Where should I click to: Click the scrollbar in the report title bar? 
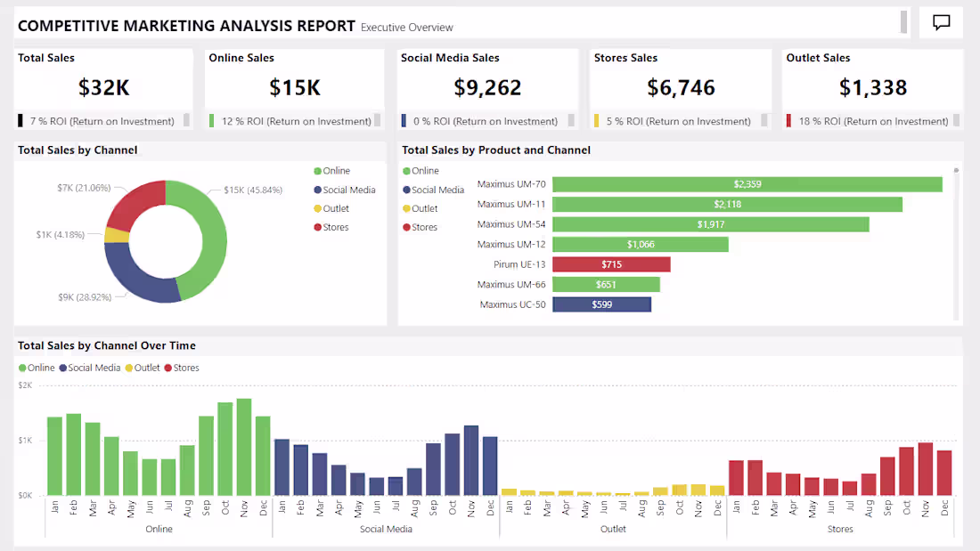[x=902, y=23]
